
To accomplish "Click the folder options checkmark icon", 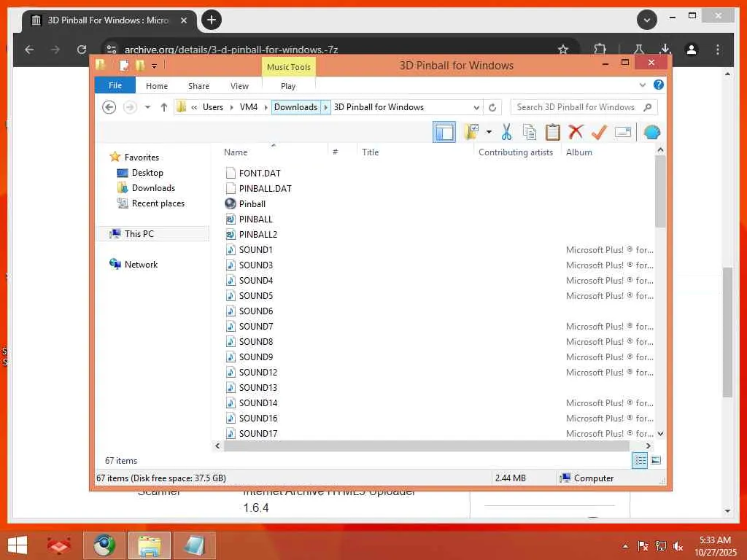I will click(x=471, y=132).
